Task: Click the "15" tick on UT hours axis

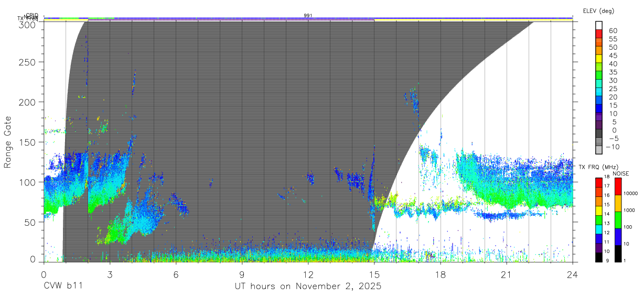Action: 374,274
